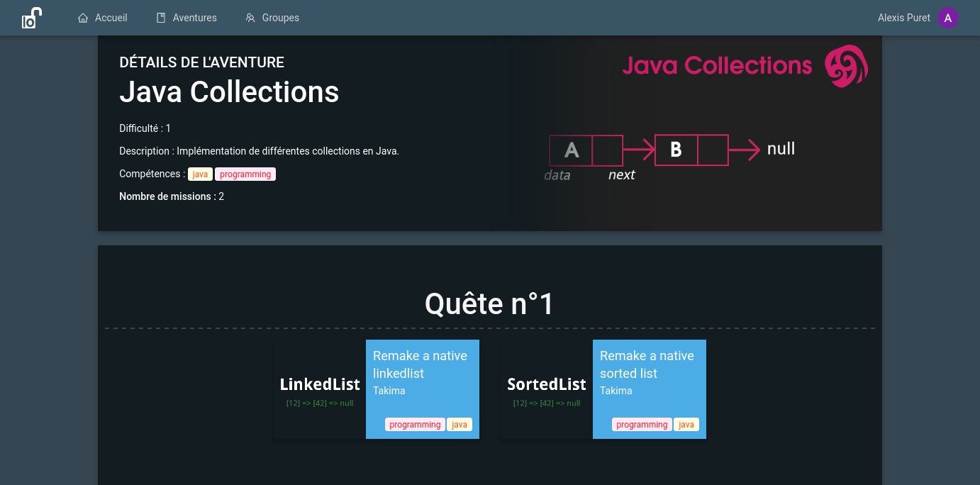
Task: Click the 'Quête n°1' heading
Action: (x=489, y=304)
